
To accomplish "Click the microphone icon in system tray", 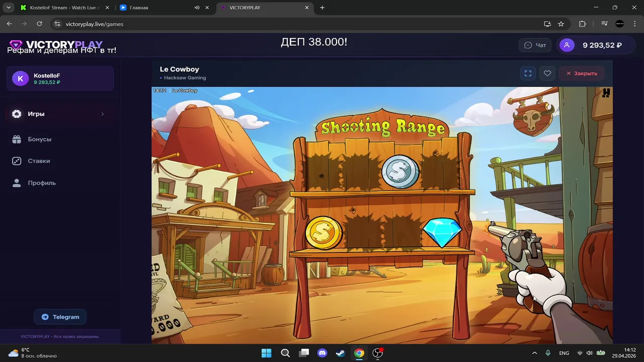I will [548, 353].
